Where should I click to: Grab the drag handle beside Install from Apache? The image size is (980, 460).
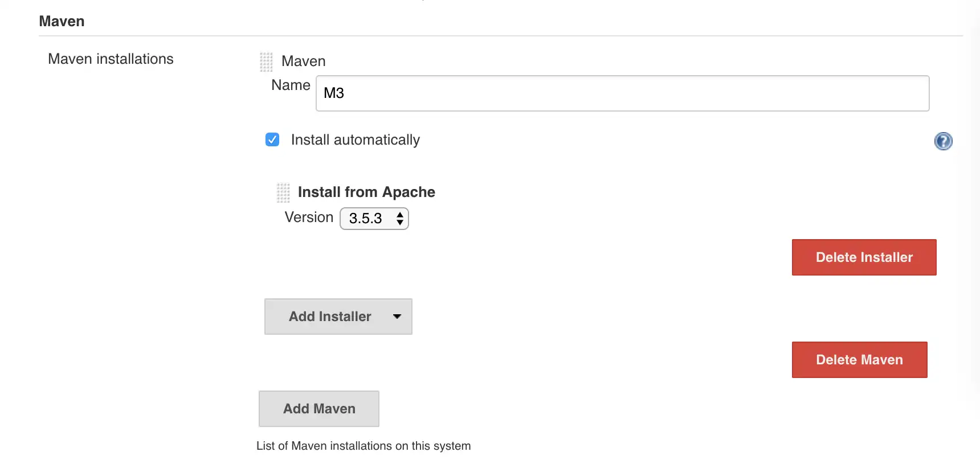click(x=283, y=192)
